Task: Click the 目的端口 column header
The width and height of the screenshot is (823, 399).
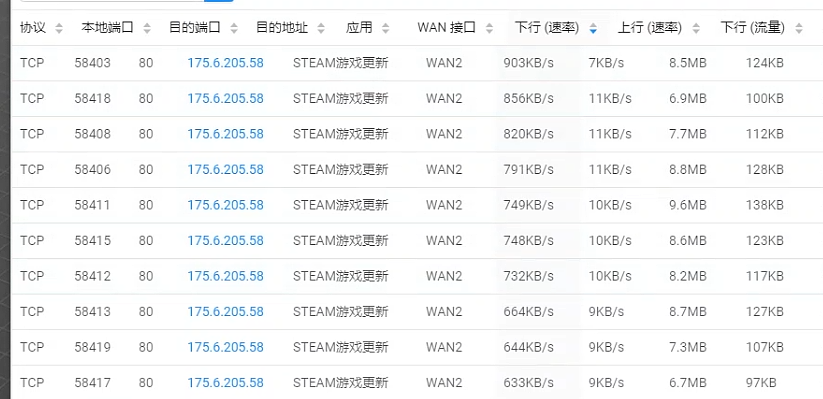Action: (195, 27)
